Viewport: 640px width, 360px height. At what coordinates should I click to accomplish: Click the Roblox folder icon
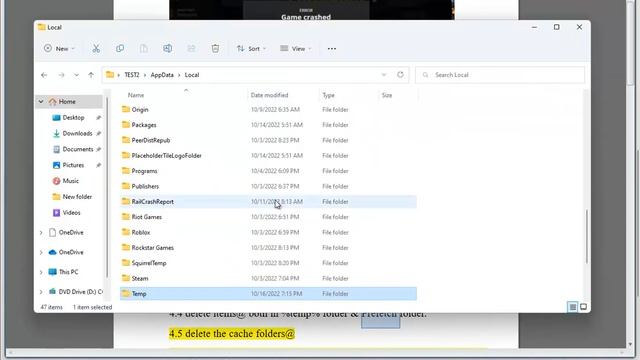[x=126, y=232]
